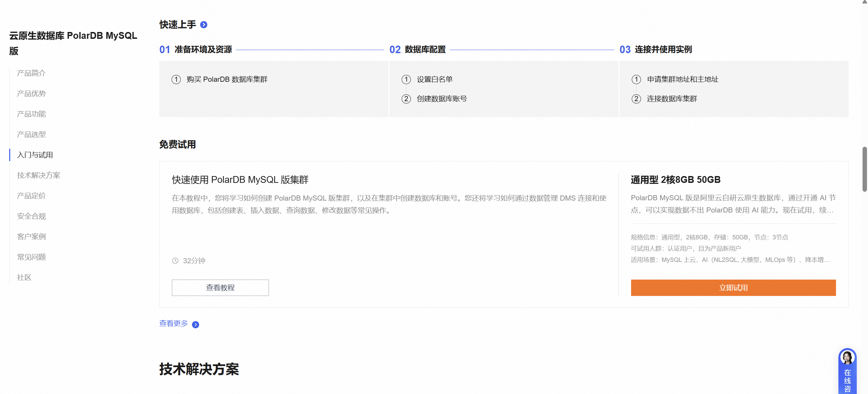This screenshot has width=868, height=394.
Task: Click title 快速使用 PolarDB MySQL 版集群
Action: [240, 180]
